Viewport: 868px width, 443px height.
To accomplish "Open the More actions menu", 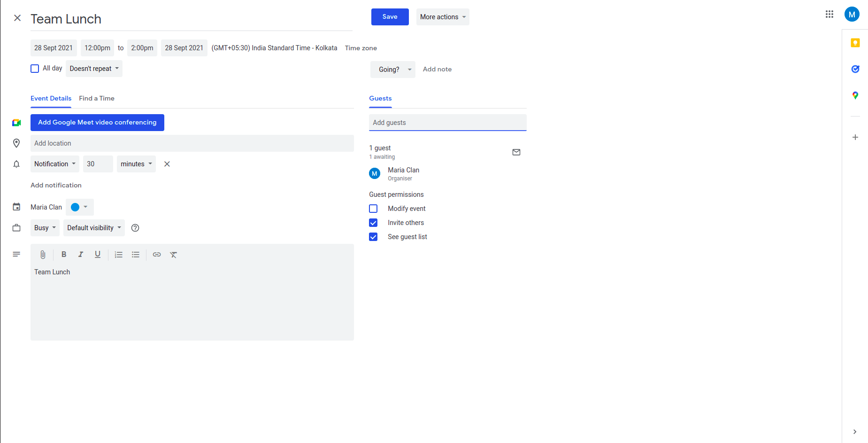I will (x=442, y=16).
